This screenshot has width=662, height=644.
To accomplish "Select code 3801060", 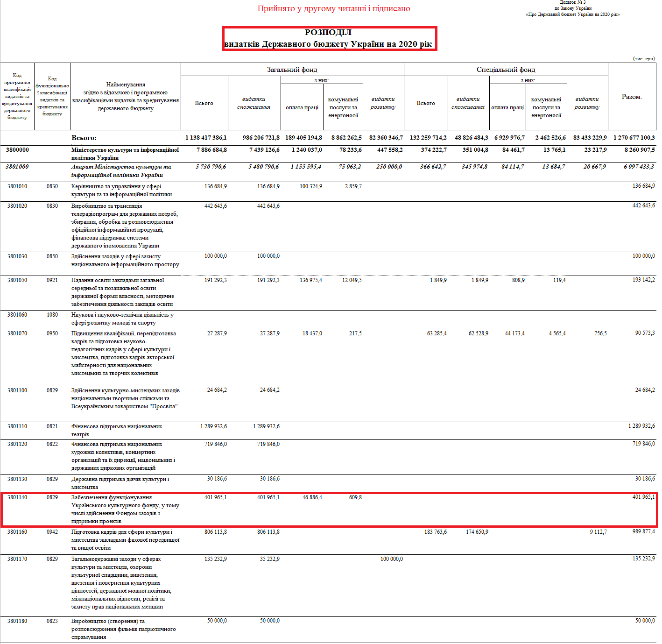I will (17, 315).
